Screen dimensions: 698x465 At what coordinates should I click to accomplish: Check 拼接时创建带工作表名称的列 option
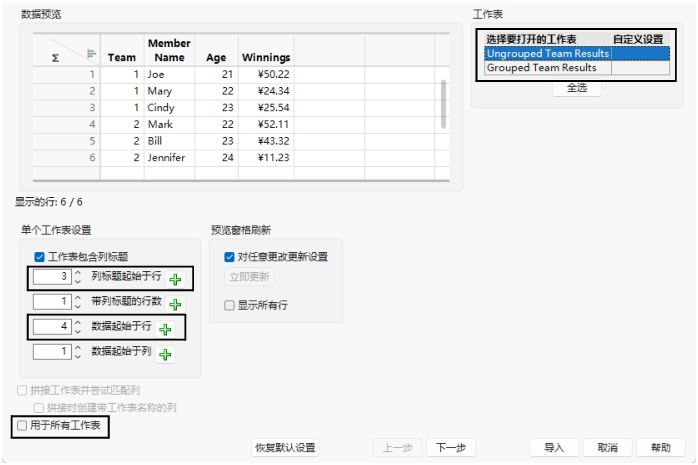pyautogui.click(x=39, y=408)
